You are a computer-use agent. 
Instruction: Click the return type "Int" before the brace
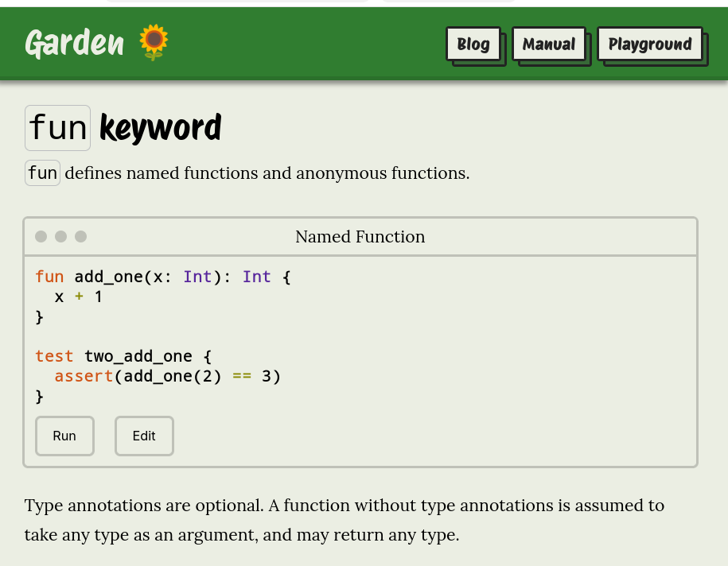256,277
